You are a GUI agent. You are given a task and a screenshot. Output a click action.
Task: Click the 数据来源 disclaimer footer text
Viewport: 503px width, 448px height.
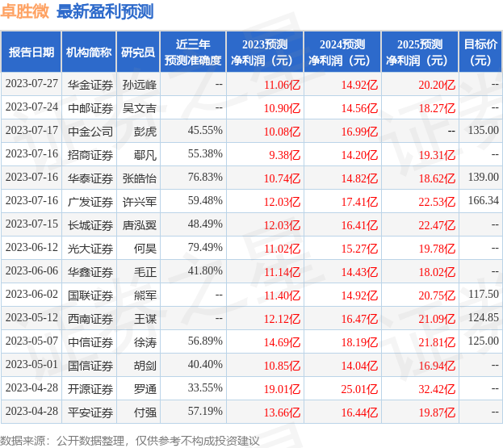130,441
